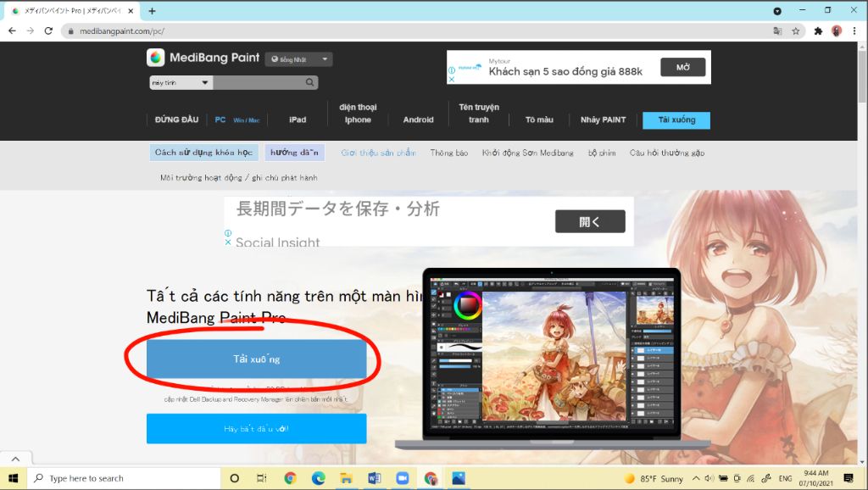
Task: Expand the language selector dropdown
Action: pos(299,59)
